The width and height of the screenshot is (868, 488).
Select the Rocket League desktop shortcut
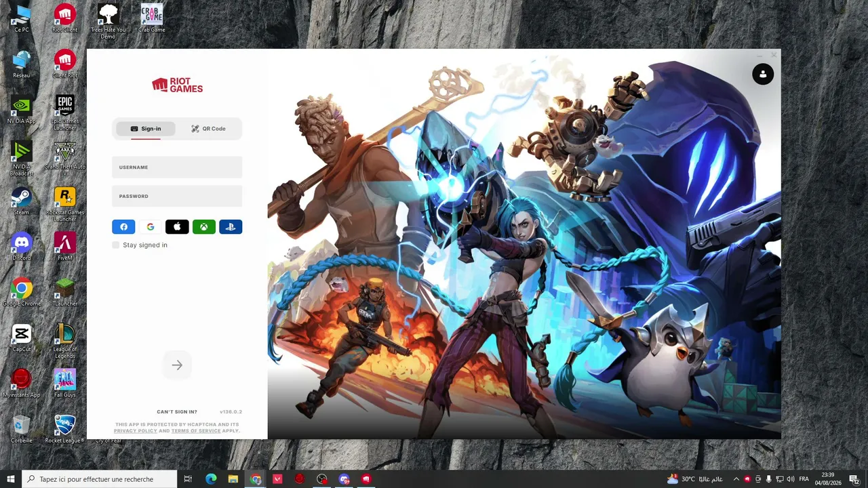tap(65, 429)
